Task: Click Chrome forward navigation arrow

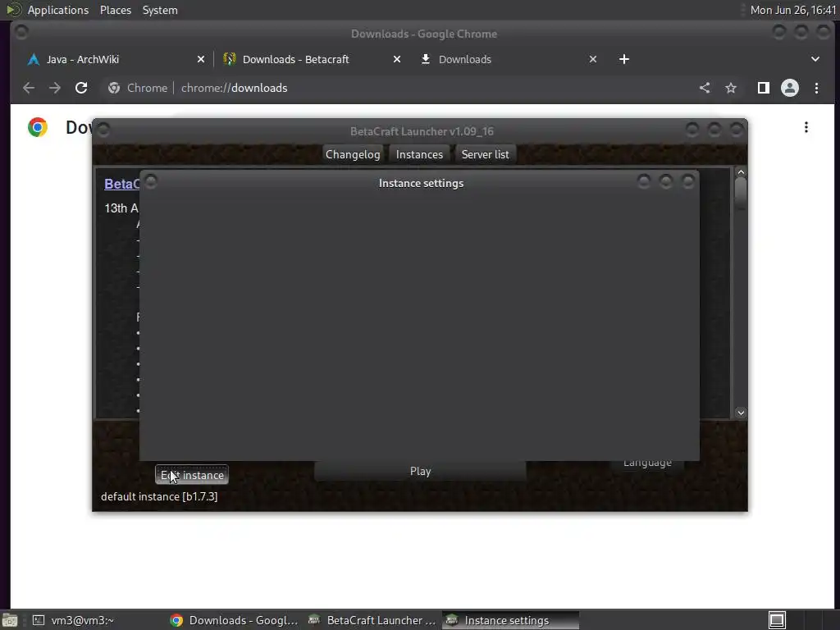Action: pos(55,88)
